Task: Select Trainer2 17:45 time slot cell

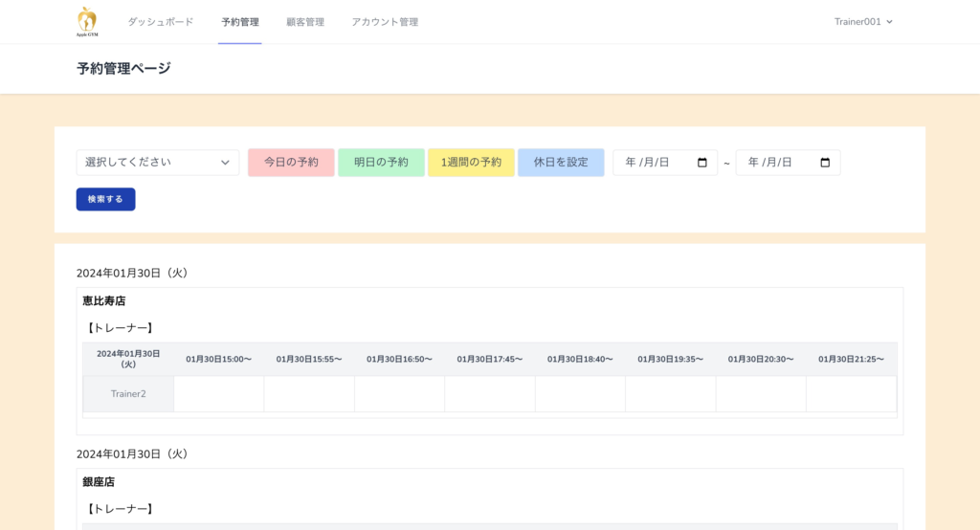Action: (489, 394)
